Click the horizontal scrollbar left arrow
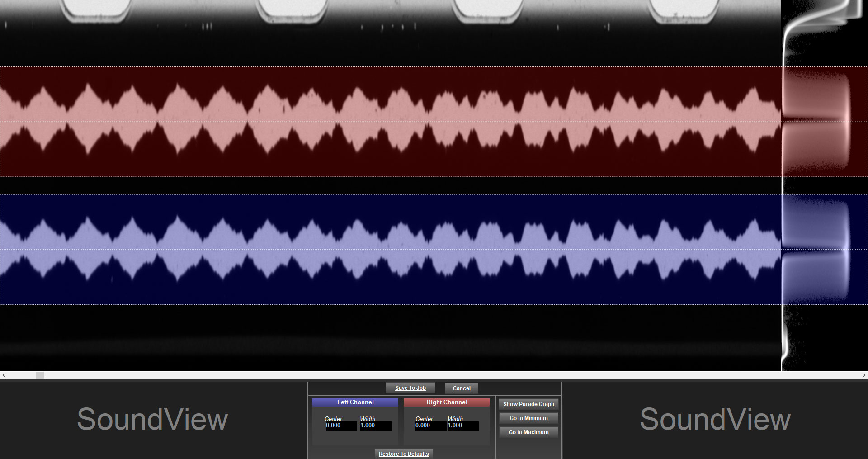The height and width of the screenshot is (459, 868). (x=4, y=375)
